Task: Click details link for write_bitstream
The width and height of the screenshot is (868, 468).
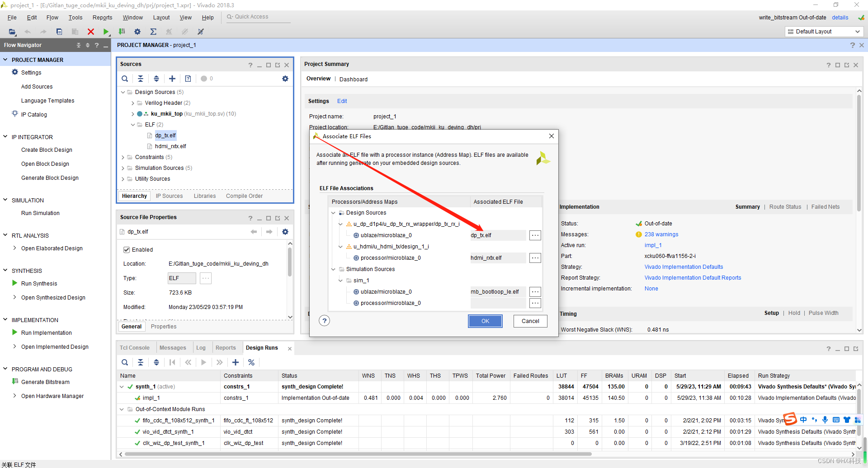Action: click(x=840, y=18)
